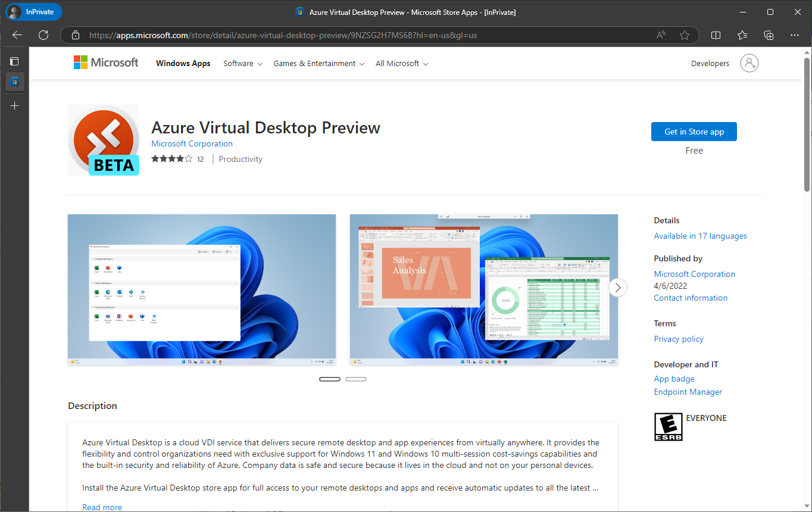The height and width of the screenshot is (512, 812).
Task: Click the star rating display
Action: (171, 159)
